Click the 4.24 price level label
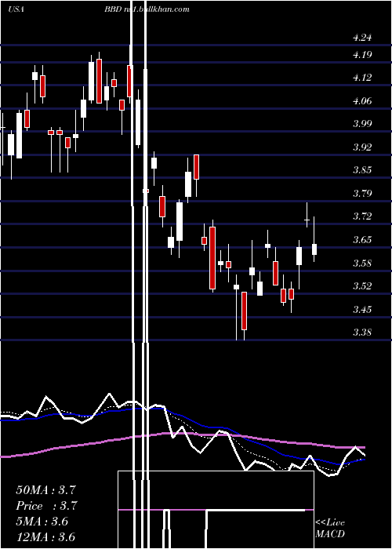The height and width of the screenshot is (549, 392). point(362,38)
